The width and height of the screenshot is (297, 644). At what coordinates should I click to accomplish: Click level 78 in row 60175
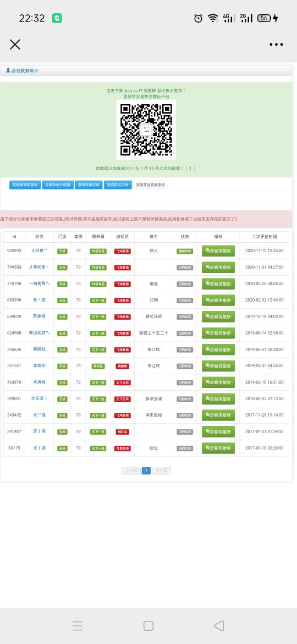pos(78,447)
